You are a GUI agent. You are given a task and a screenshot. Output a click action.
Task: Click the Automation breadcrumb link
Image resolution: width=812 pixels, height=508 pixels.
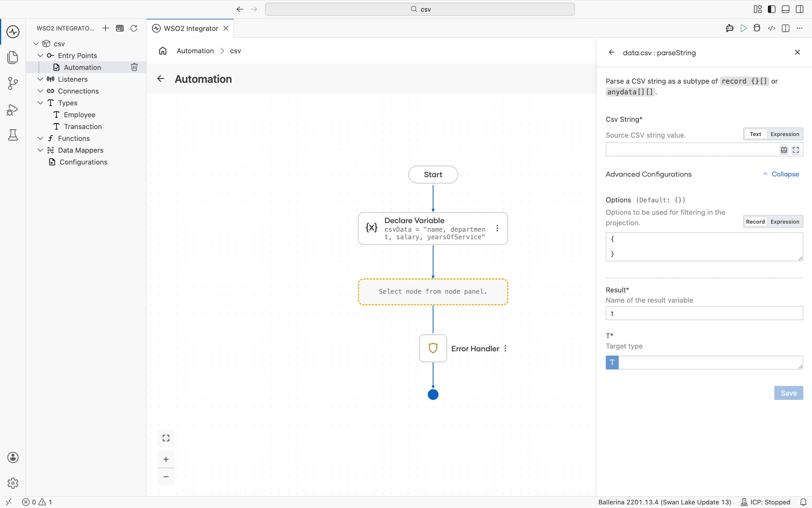(x=195, y=51)
